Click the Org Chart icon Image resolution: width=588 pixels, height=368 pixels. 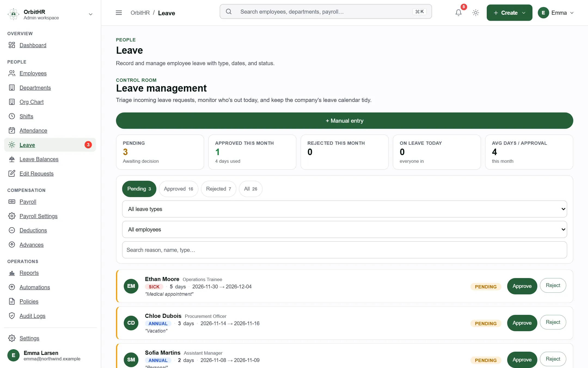tap(12, 102)
